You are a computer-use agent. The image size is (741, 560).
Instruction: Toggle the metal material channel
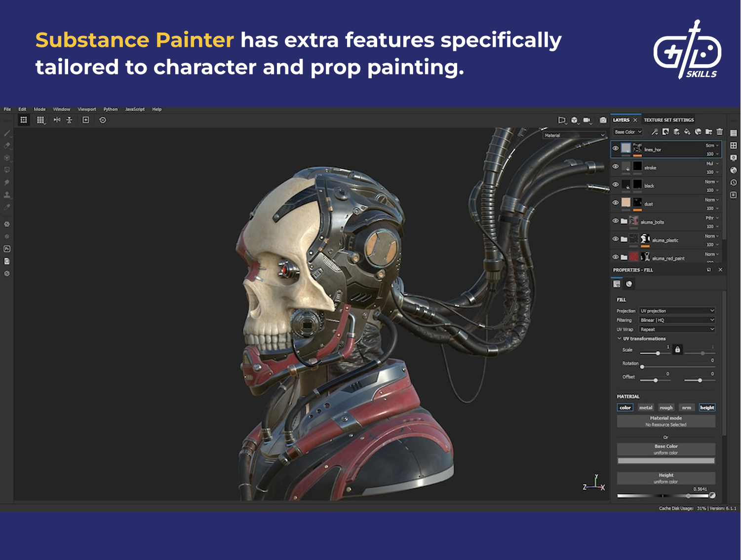tap(646, 408)
